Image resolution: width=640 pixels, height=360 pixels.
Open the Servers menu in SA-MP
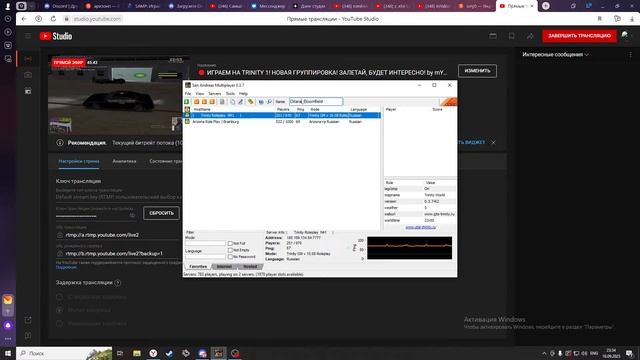[215, 94]
